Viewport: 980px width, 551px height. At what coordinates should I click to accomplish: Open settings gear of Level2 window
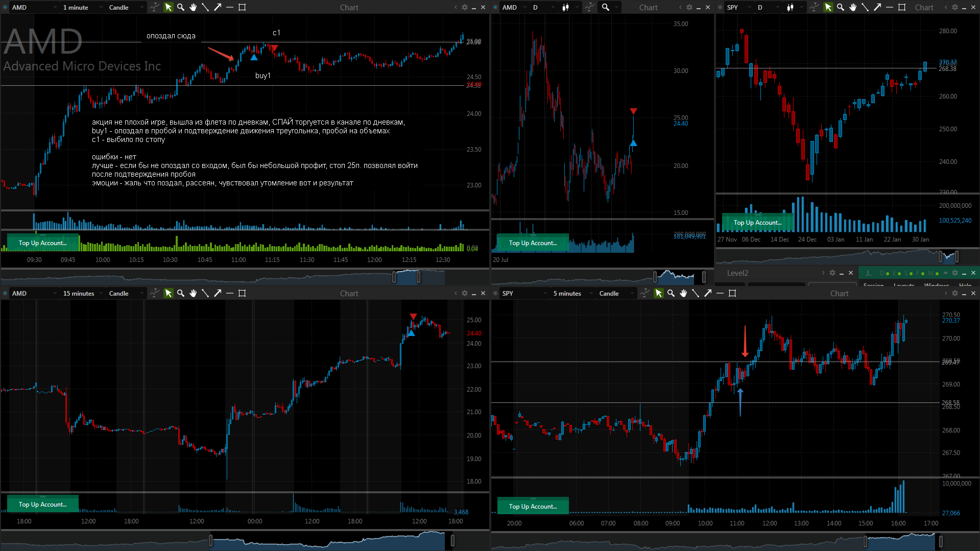pyautogui.click(x=832, y=273)
